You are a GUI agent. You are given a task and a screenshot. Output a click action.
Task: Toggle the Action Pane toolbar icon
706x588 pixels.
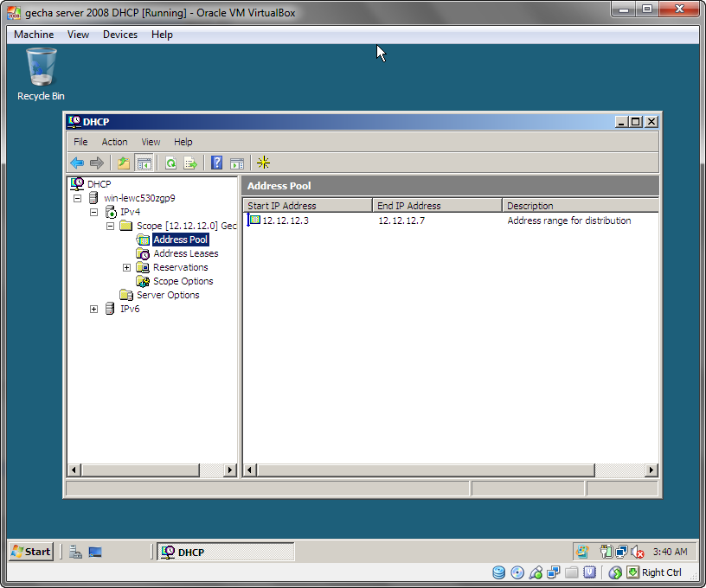(237, 163)
